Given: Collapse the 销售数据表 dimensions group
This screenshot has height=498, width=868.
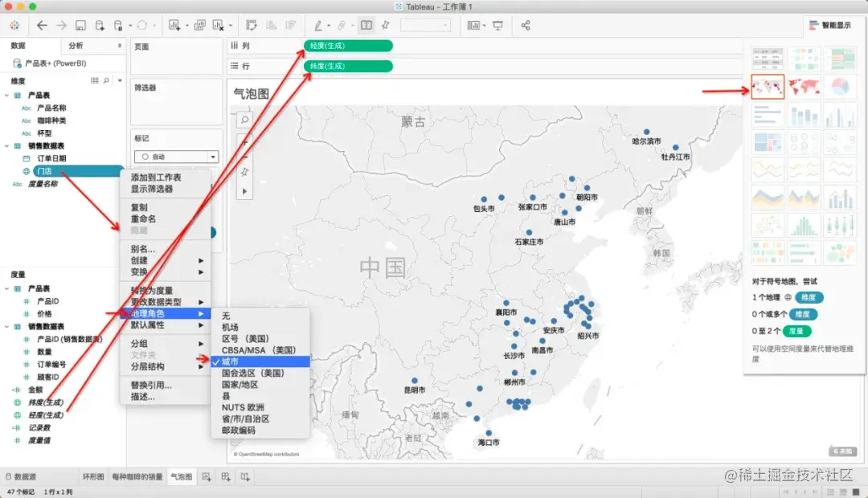Looking at the screenshot, I should [x=6, y=146].
